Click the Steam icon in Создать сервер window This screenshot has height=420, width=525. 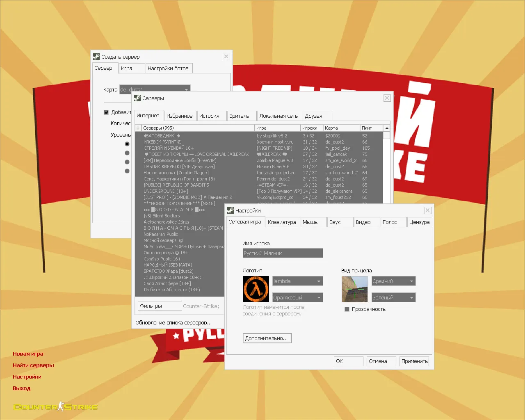[x=96, y=57]
